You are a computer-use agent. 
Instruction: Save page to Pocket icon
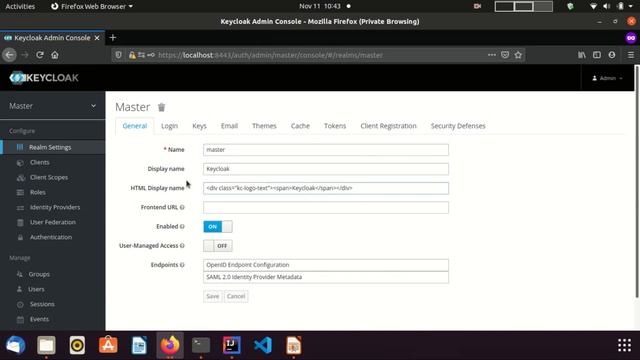505,55
